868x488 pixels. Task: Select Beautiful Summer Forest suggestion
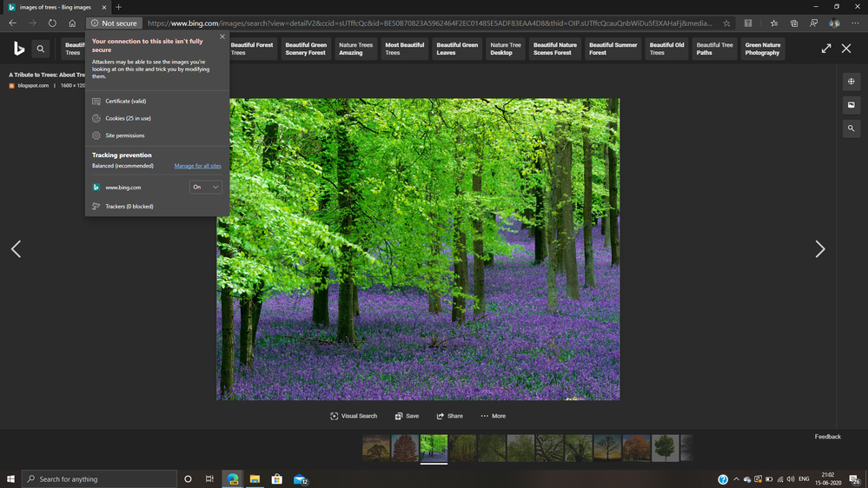613,49
